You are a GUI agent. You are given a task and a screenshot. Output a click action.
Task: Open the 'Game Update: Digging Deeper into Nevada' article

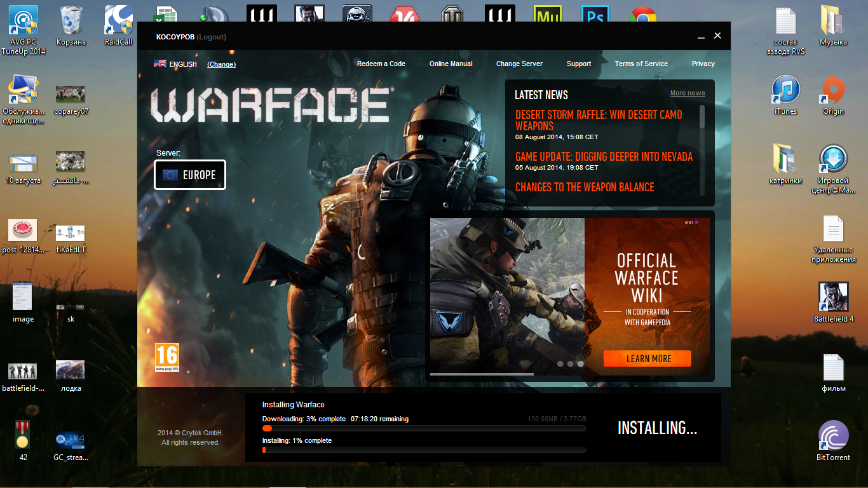coord(604,156)
